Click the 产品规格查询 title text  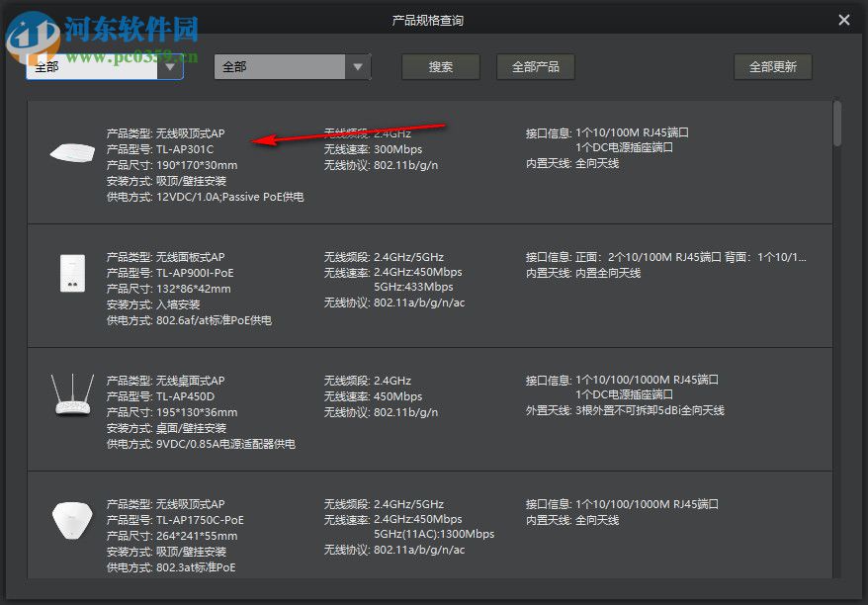point(429,19)
